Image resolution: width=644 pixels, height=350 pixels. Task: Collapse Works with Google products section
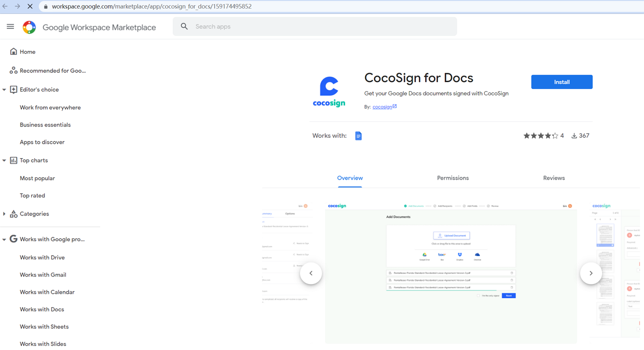point(4,240)
